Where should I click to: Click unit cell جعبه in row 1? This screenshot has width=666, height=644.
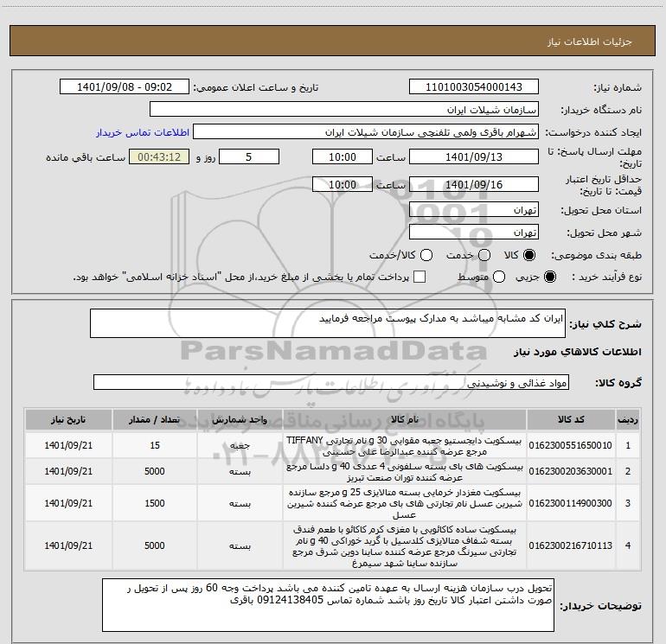tap(240, 446)
